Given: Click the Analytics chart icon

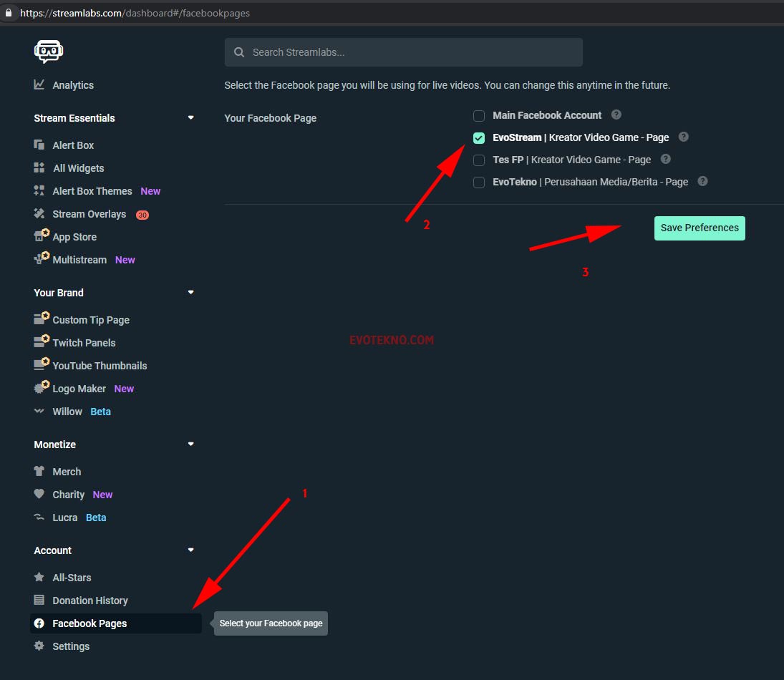Looking at the screenshot, I should (x=39, y=84).
